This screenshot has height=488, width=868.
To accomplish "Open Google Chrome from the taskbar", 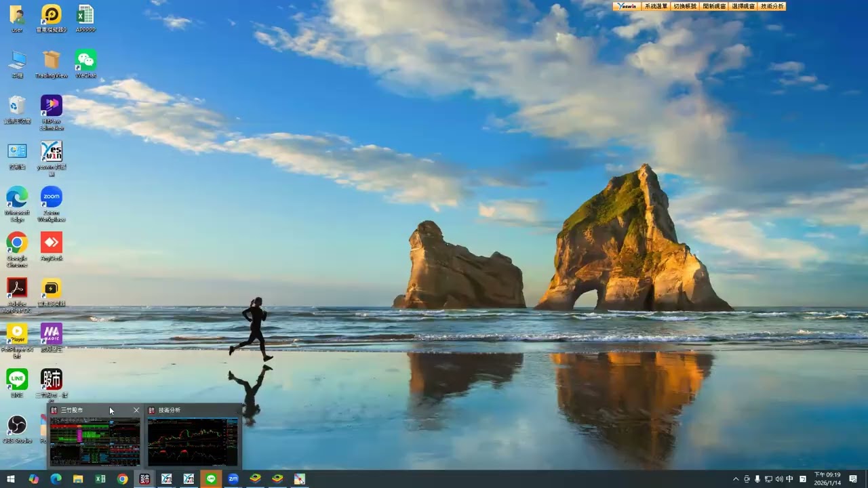I will [122, 479].
